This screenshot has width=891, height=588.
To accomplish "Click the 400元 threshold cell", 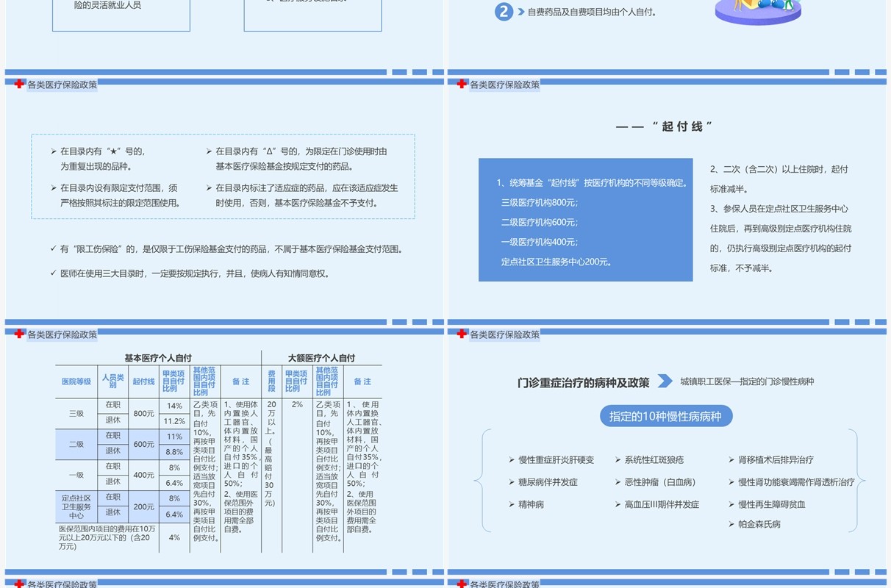I will tap(143, 475).
